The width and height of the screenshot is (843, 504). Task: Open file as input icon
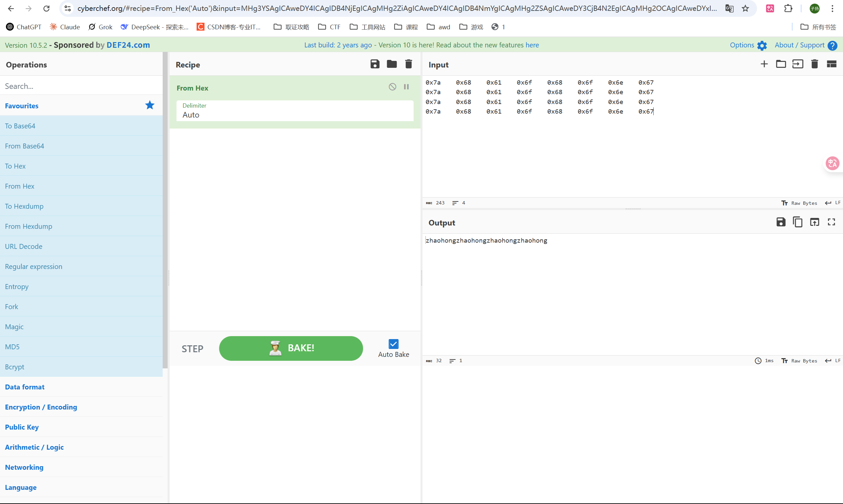798,64
